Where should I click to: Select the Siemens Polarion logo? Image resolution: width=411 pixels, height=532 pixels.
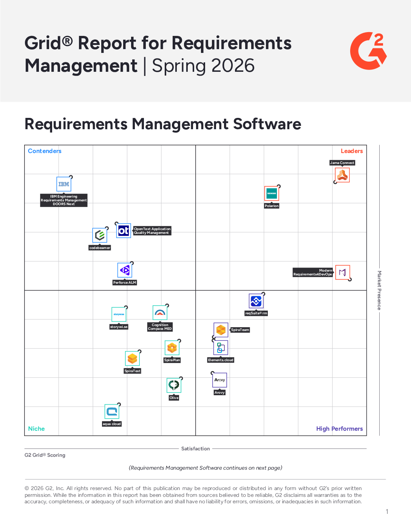pos(272,193)
